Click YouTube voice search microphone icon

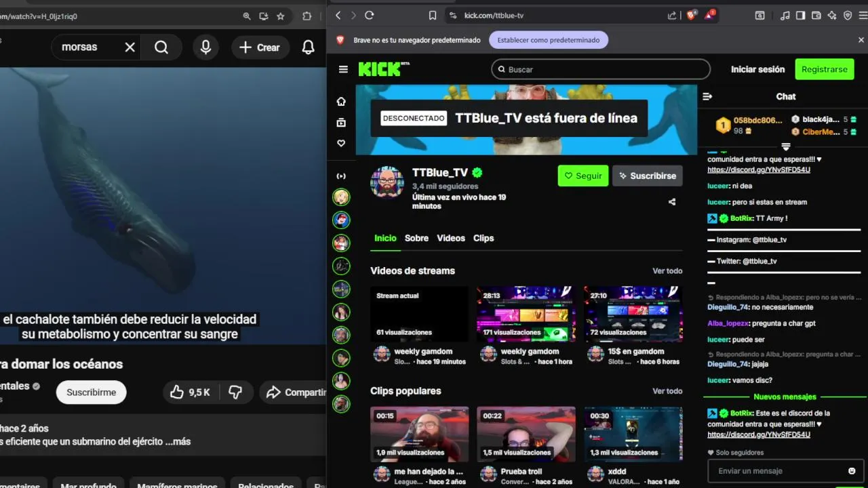pos(205,47)
